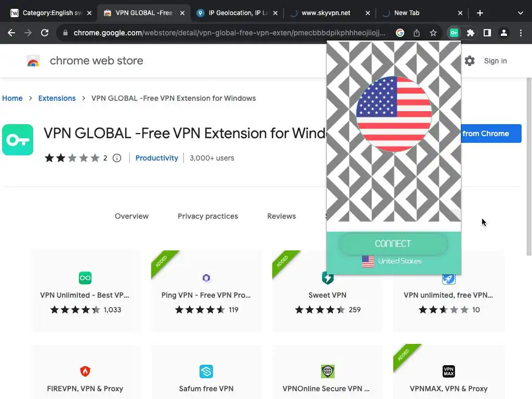Open the Chrome profile avatar
532x399 pixels.
pyautogui.click(x=504, y=33)
